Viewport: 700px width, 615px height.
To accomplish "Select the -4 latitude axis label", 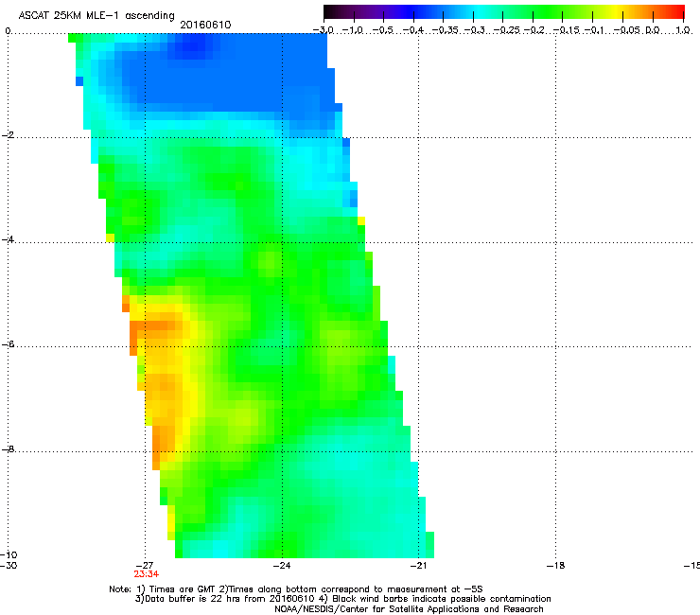I will point(8,239).
